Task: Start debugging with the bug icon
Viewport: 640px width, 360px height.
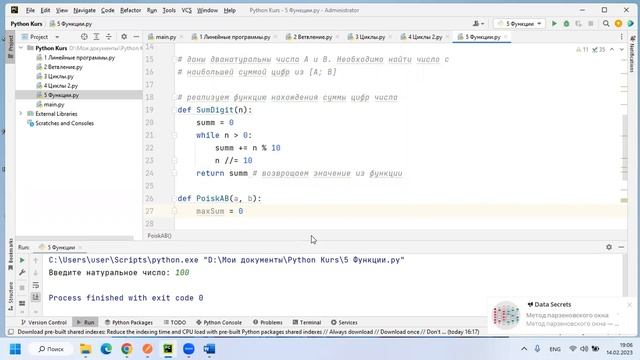Action: [566, 24]
